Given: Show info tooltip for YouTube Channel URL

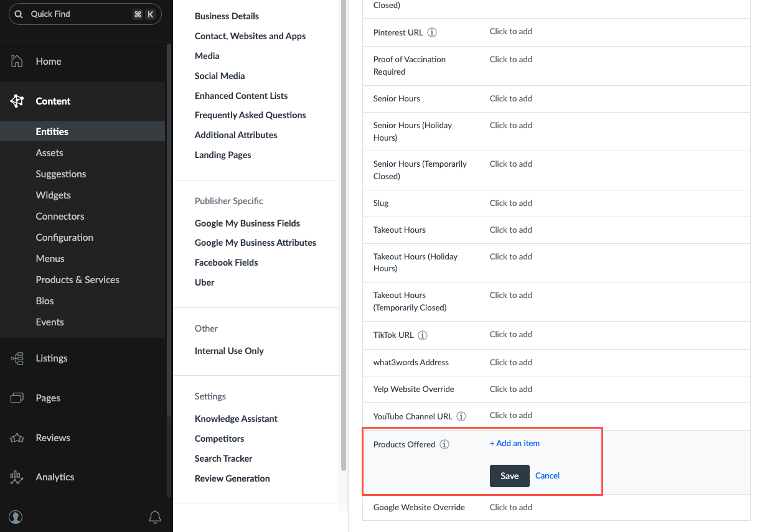Looking at the screenshot, I should tap(461, 416).
